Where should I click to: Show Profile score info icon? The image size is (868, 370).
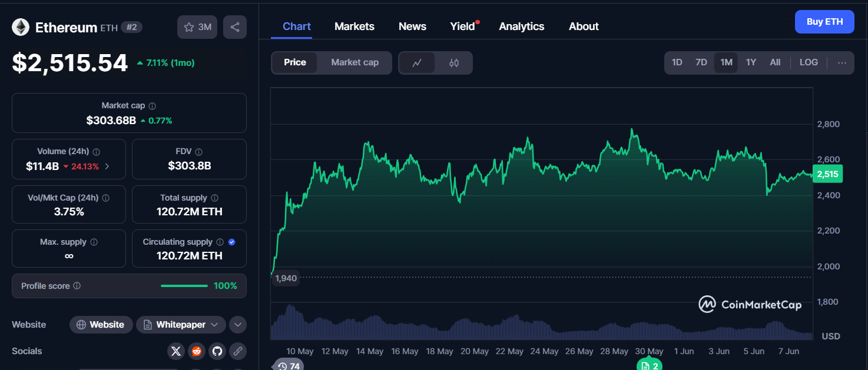click(77, 286)
